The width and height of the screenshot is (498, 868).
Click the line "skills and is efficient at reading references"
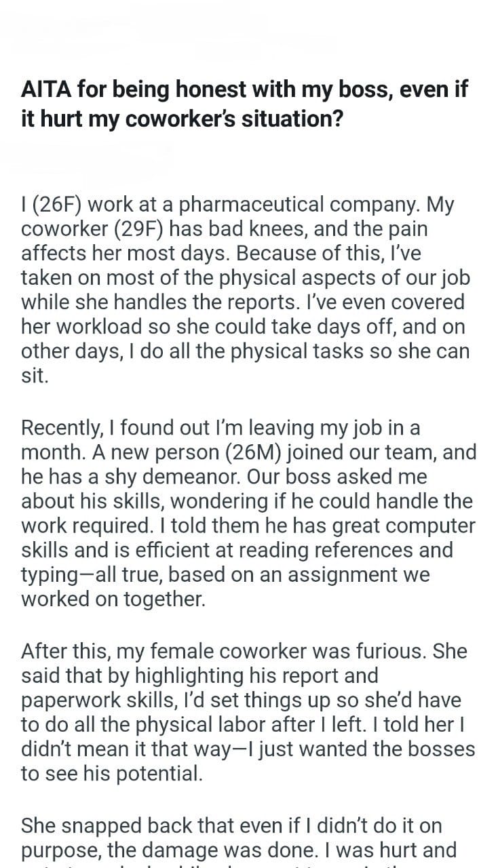237,550
